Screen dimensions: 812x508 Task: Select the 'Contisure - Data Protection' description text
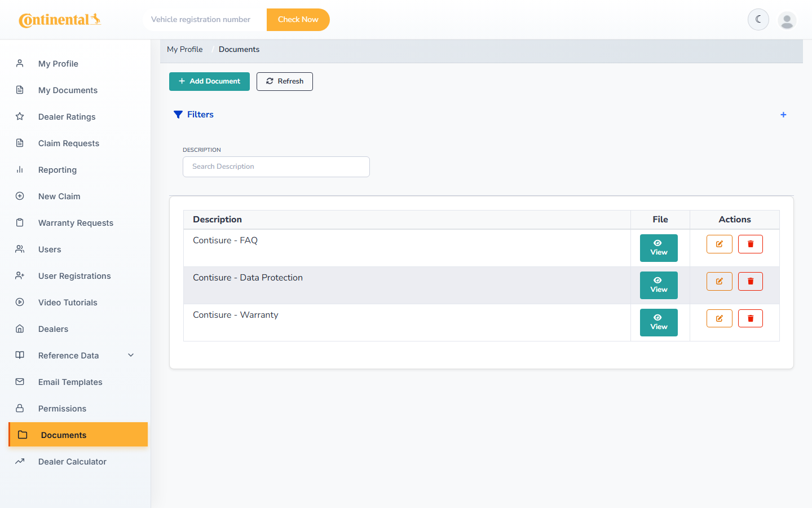248,278
